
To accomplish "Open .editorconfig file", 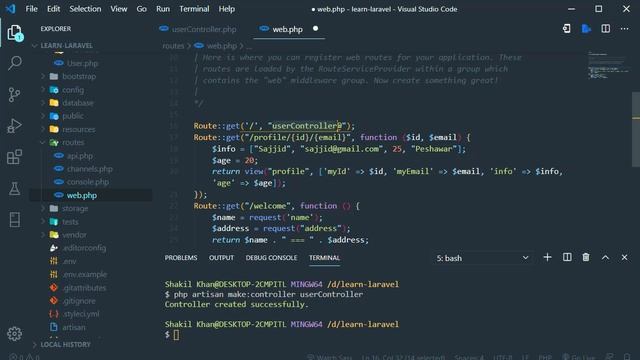I will (84, 248).
